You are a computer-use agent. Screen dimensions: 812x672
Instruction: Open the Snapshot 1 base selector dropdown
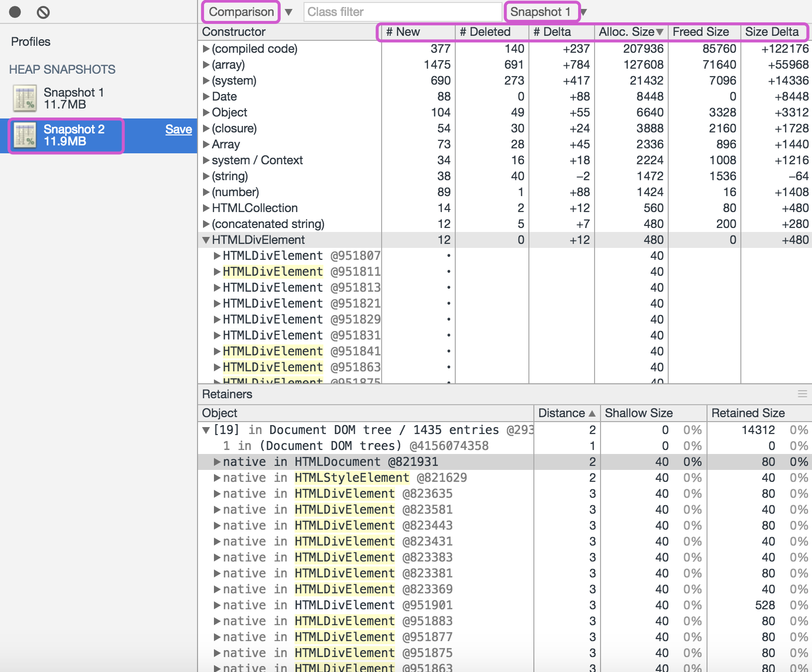[x=584, y=12]
